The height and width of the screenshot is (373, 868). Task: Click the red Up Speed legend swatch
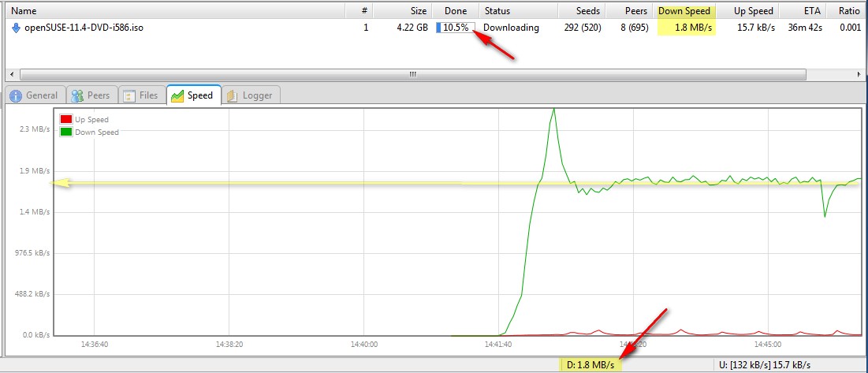coord(66,119)
